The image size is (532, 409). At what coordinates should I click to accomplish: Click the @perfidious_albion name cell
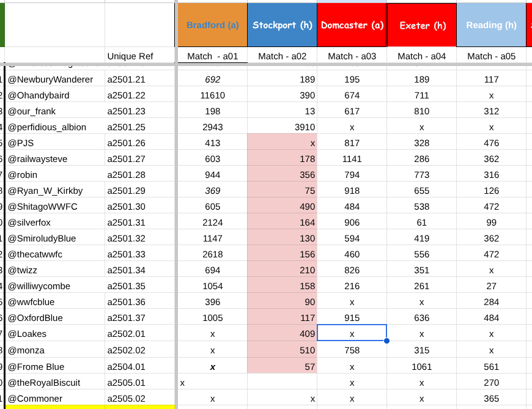coord(54,127)
